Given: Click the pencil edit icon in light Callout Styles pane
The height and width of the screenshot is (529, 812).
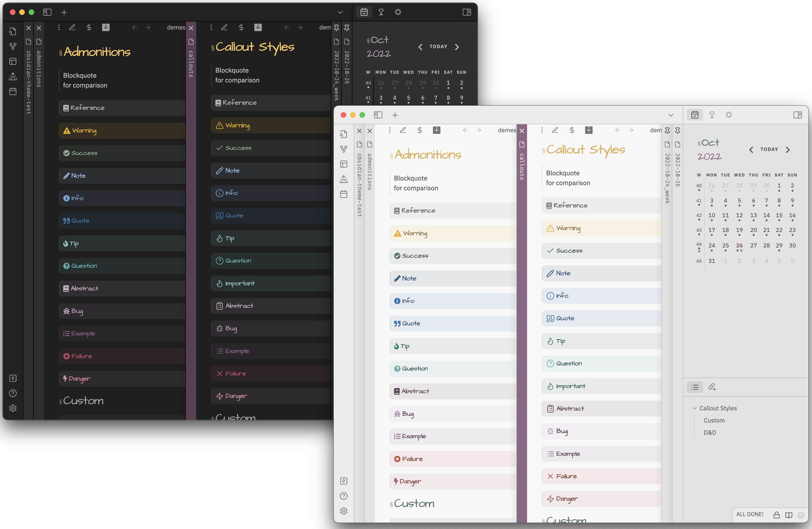Looking at the screenshot, I should pos(555,130).
